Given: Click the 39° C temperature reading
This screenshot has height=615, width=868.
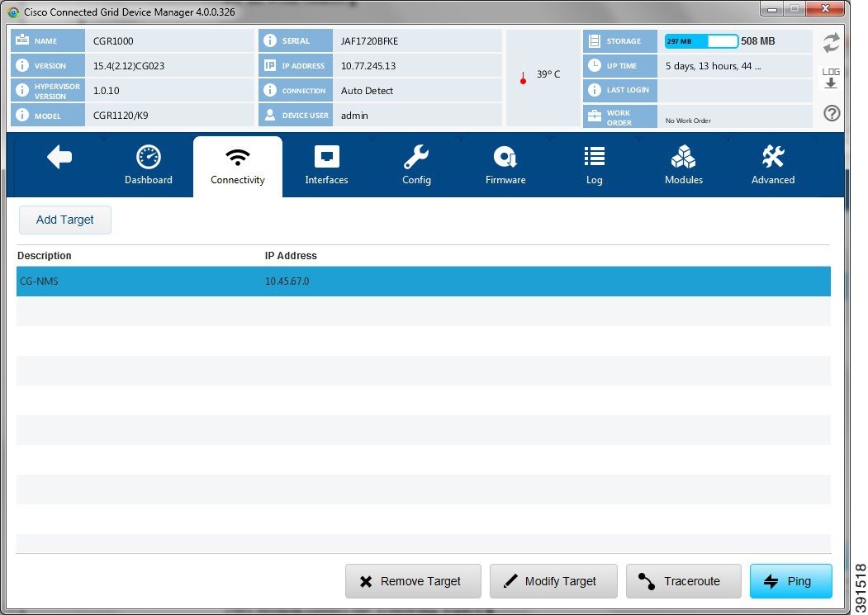Looking at the screenshot, I should pos(548,74).
